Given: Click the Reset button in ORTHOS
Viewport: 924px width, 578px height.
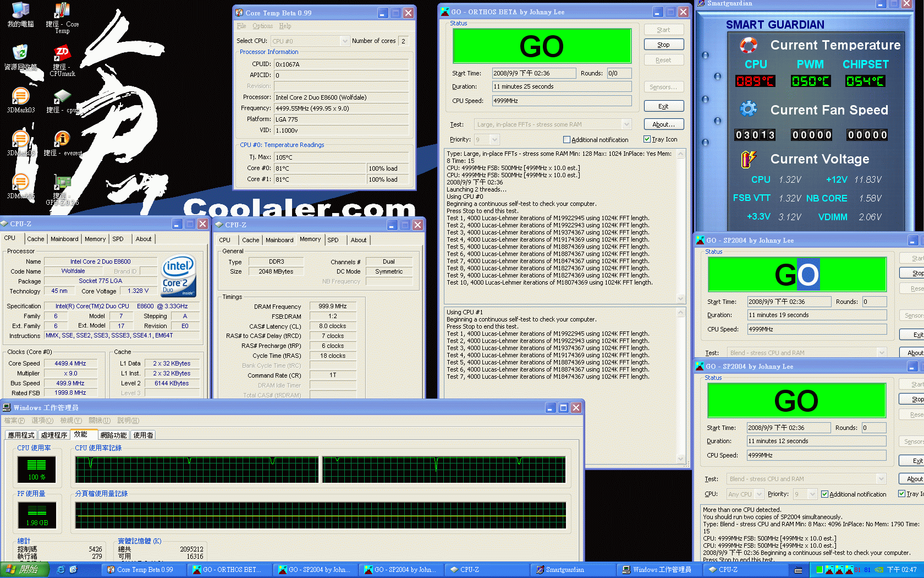Looking at the screenshot, I should 663,60.
